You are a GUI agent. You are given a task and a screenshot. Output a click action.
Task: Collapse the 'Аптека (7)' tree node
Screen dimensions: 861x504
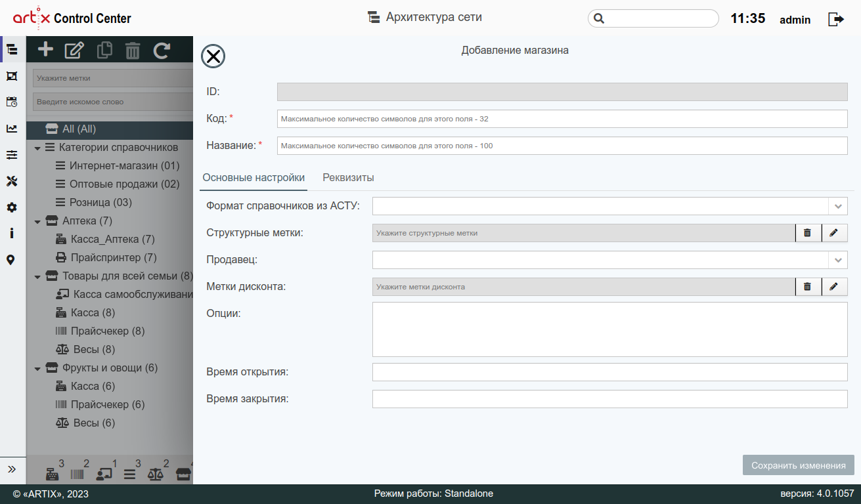[x=37, y=221]
